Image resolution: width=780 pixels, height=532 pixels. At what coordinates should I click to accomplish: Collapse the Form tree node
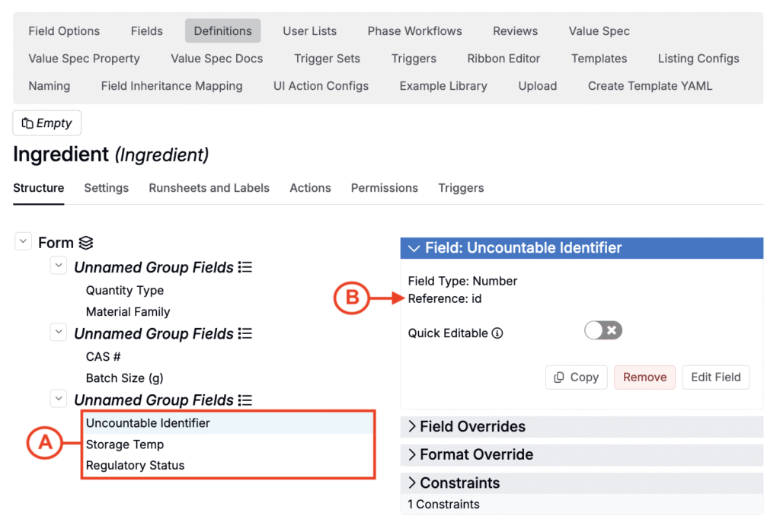(23, 242)
